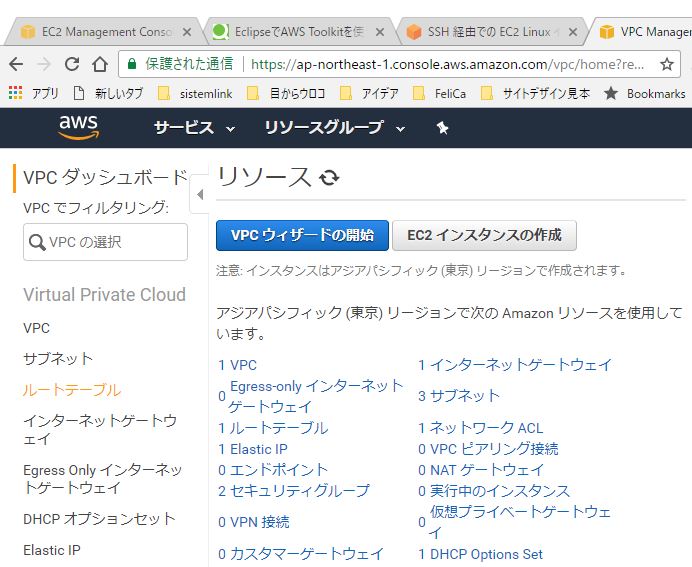Open Elastic IP in the sidebar
Screen dimensions: 692x567
click(x=52, y=550)
